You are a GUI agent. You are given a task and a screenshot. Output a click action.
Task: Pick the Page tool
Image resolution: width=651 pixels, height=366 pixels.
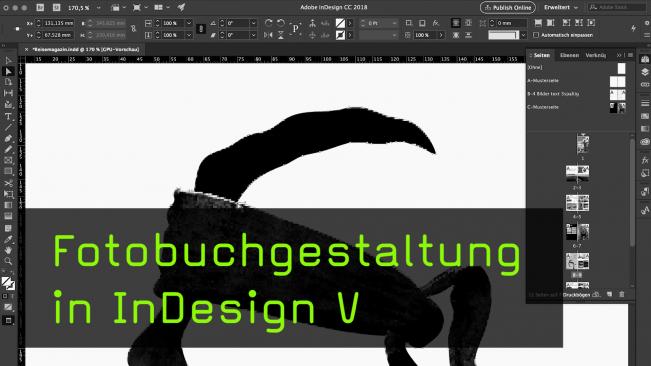pyautogui.click(x=8, y=82)
